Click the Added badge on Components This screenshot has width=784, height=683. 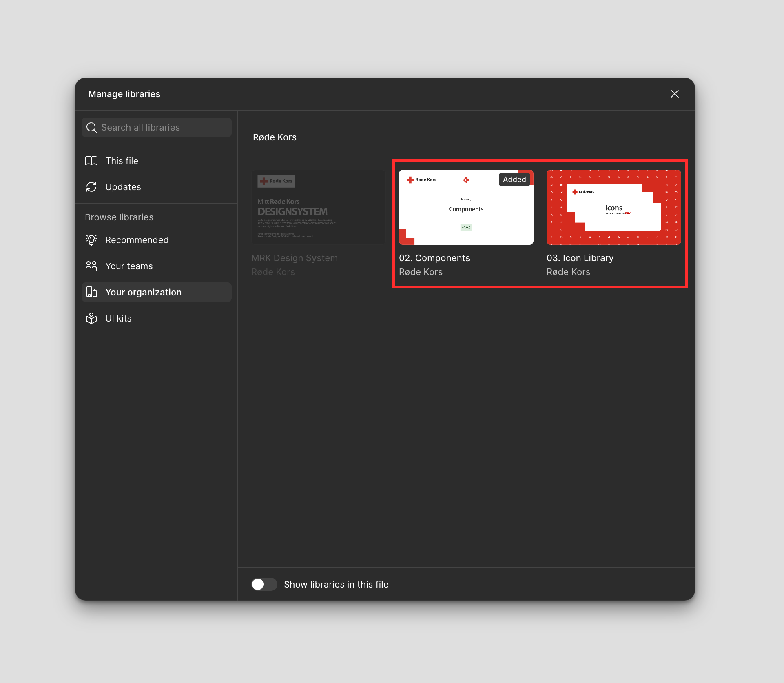click(x=514, y=180)
